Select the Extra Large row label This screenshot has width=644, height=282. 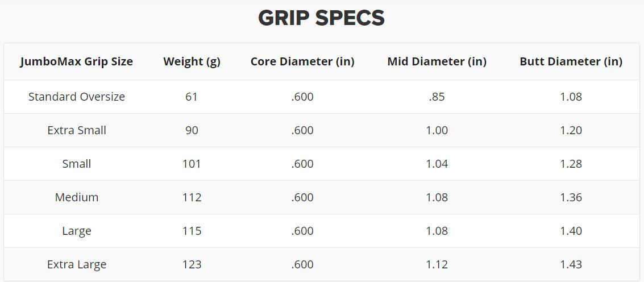tap(76, 264)
